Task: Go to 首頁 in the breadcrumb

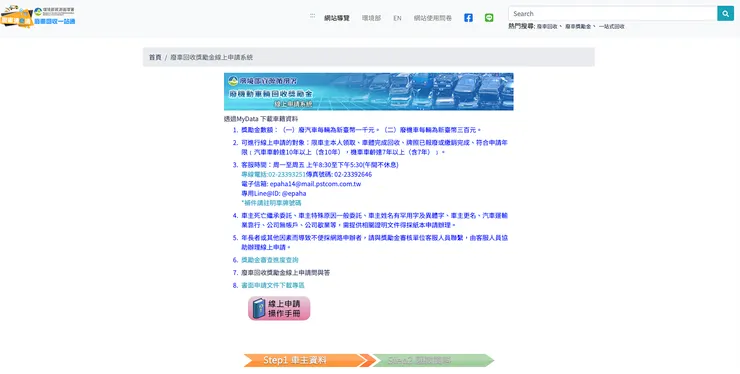Action: [155, 57]
